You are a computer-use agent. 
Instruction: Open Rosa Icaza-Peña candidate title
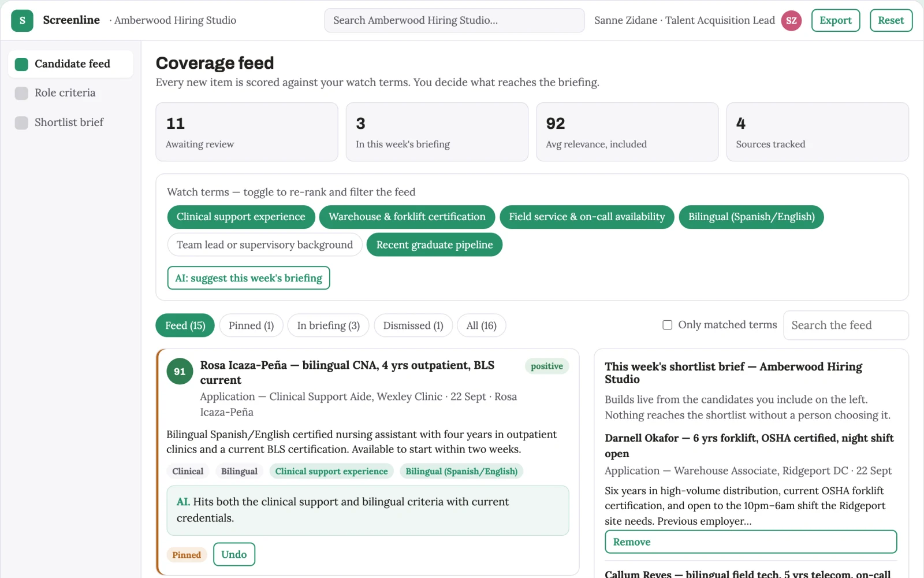(347, 373)
